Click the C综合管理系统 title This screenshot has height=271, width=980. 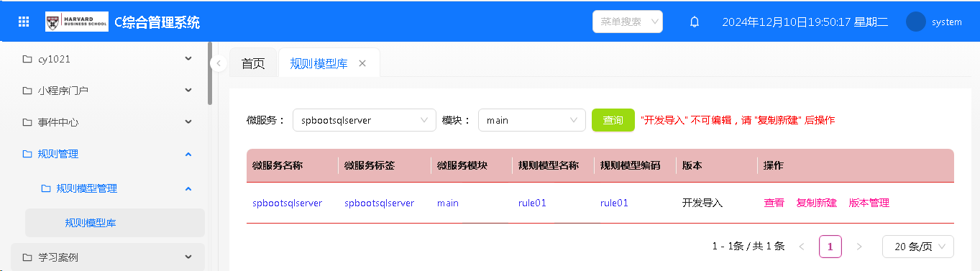(x=157, y=22)
